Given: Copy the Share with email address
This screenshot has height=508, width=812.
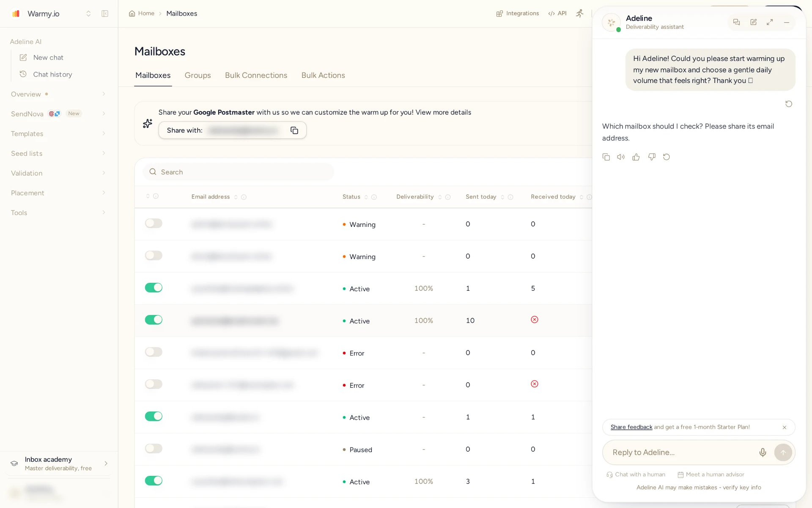Looking at the screenshot, I should coord(294,130).
